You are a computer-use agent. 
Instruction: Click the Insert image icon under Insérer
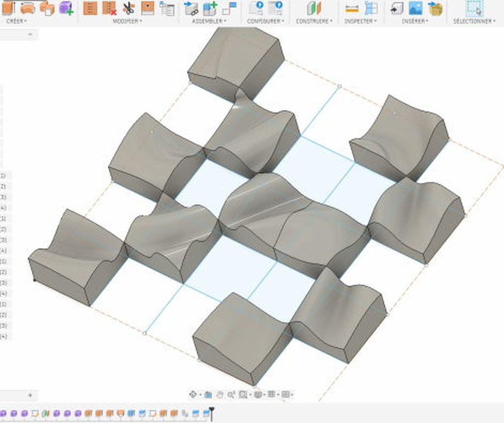click(x=415, y=8)
